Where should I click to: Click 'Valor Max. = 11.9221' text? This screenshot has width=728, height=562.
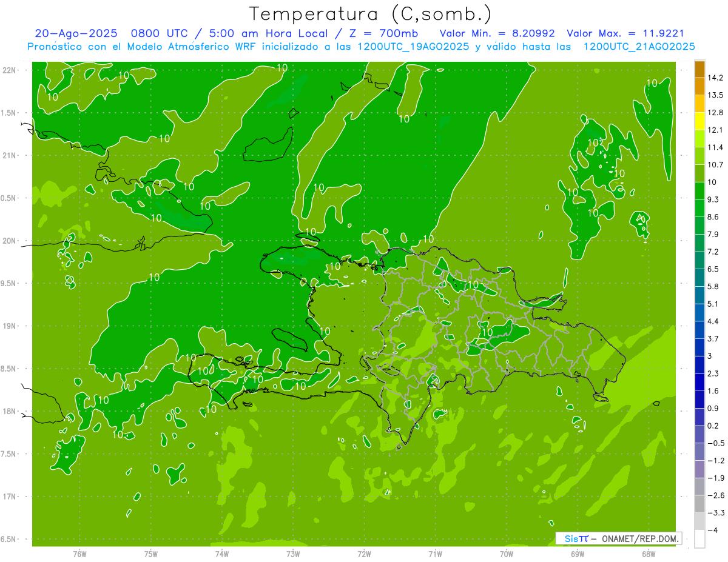tap(625, 34)
